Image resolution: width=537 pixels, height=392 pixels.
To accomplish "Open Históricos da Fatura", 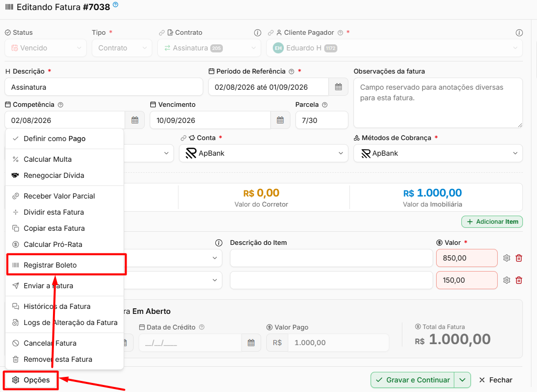I will pyautogui.click(x=65, y=306).
